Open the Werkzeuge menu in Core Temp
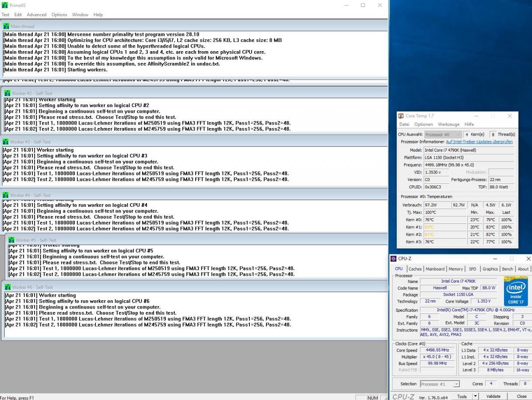 pyautogui.click(x=449, y=125)
